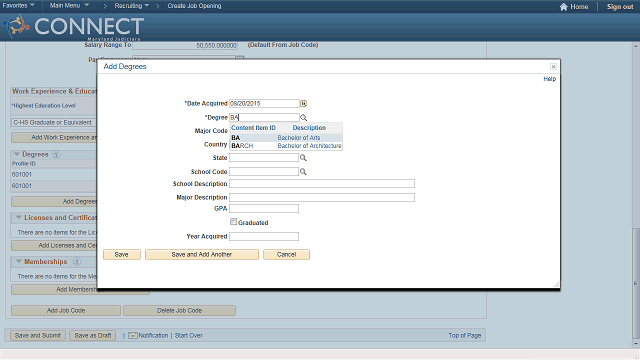Click the School Code lookup magnifier icon

point(303,172)
